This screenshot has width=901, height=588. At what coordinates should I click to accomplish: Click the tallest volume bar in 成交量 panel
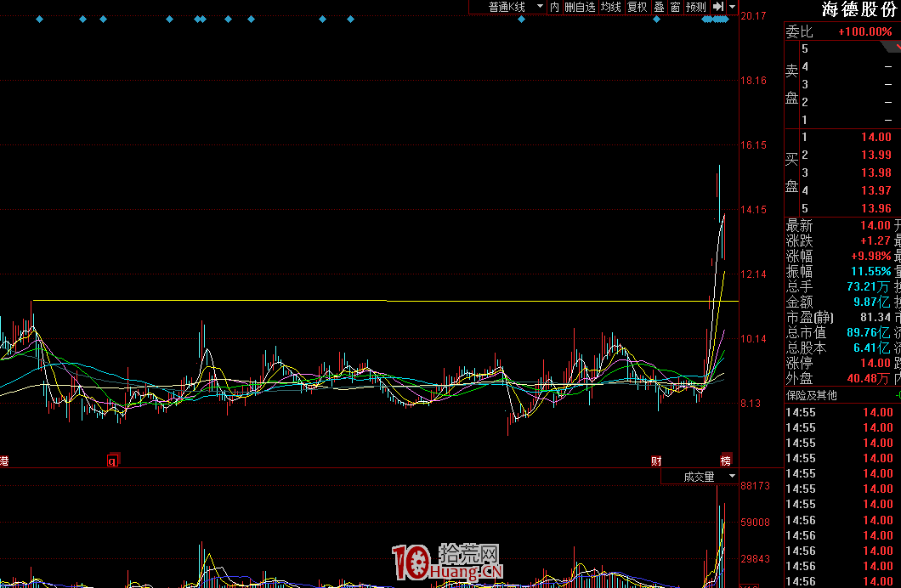tap(717, 536)
